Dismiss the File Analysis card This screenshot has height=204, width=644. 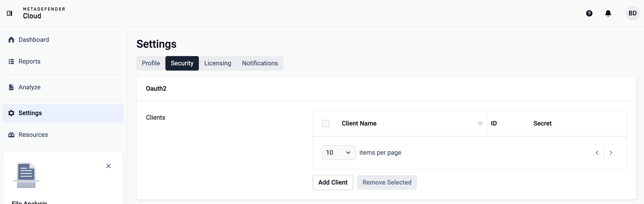pyautogui.click(x=108, y=166)
